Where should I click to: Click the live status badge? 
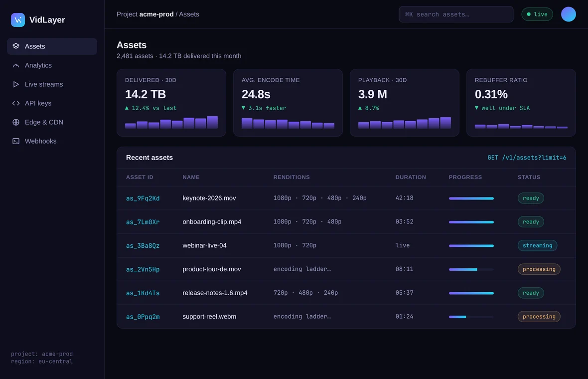click(x=537, y=14)
